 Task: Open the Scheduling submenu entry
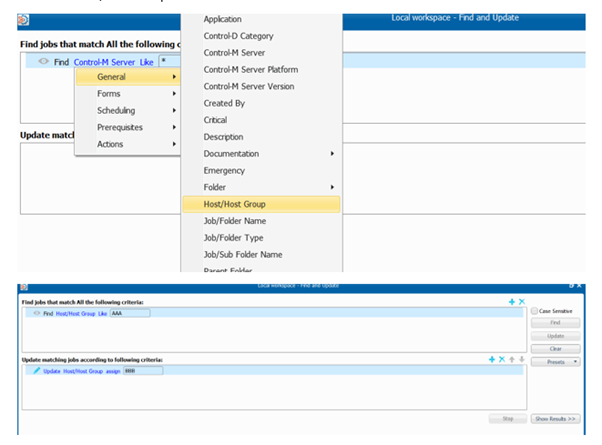[x=127, y=111]
